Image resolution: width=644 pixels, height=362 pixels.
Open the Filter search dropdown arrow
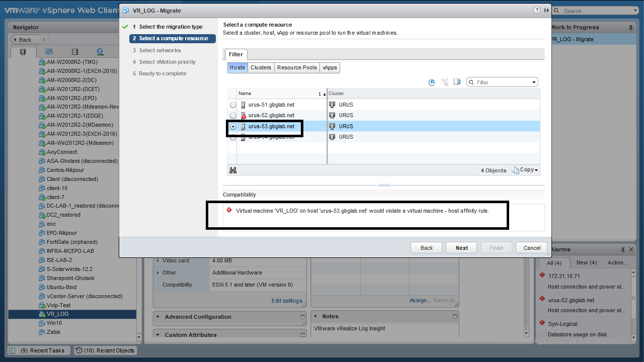[x=534, y=82]
